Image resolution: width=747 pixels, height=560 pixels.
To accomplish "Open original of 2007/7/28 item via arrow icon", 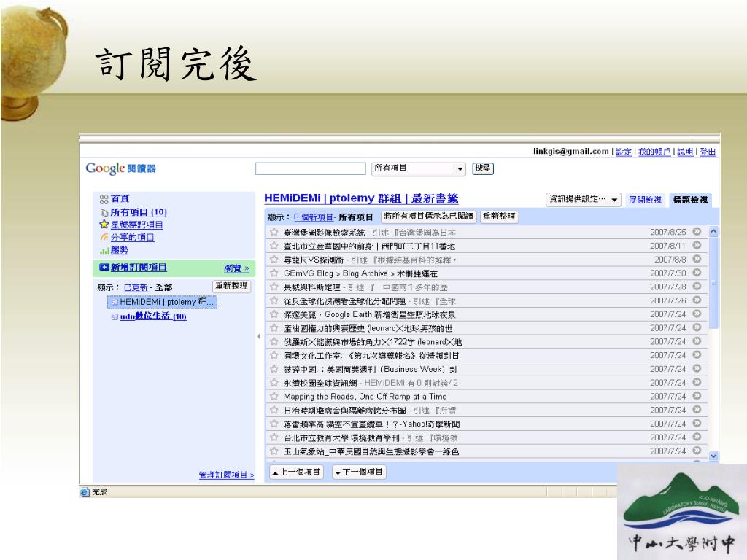I will click(x=697, y=287).
